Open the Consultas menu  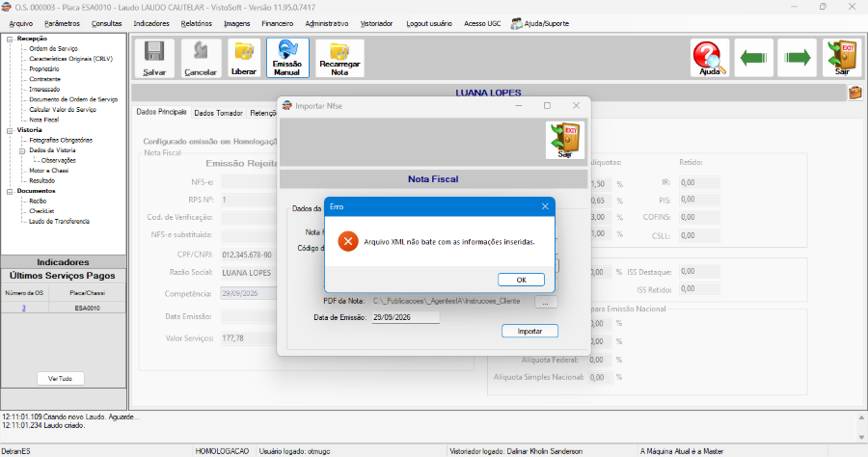(106, 24)
